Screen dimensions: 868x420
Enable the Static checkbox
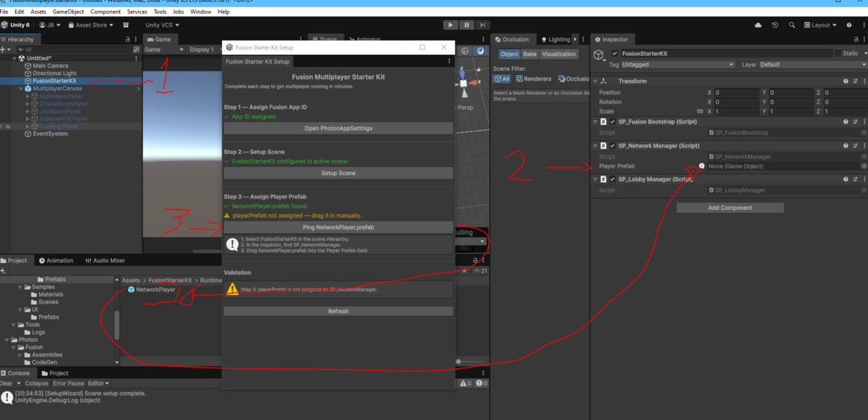(838, 53)
